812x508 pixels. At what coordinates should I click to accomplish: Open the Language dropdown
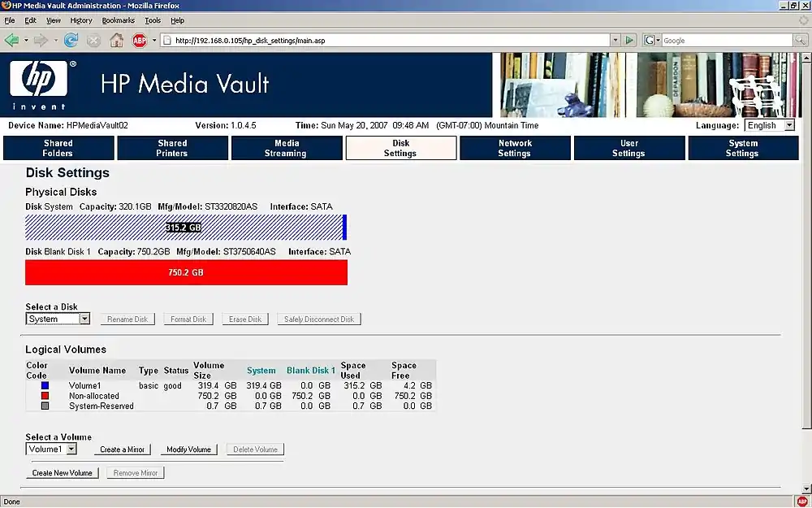point(771,126)
